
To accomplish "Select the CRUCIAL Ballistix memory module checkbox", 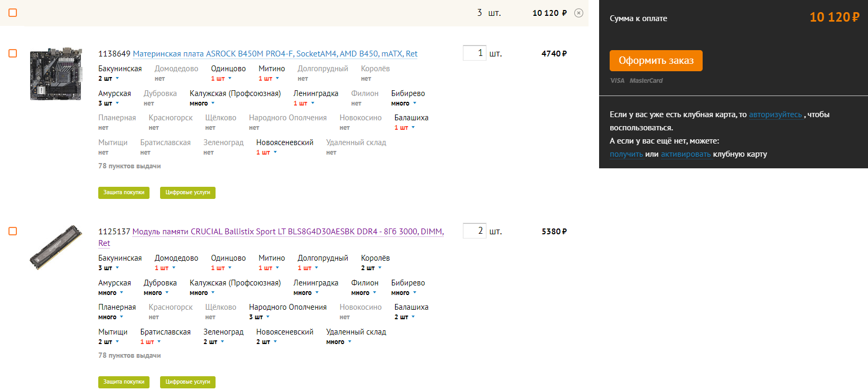I will point(13,231).
